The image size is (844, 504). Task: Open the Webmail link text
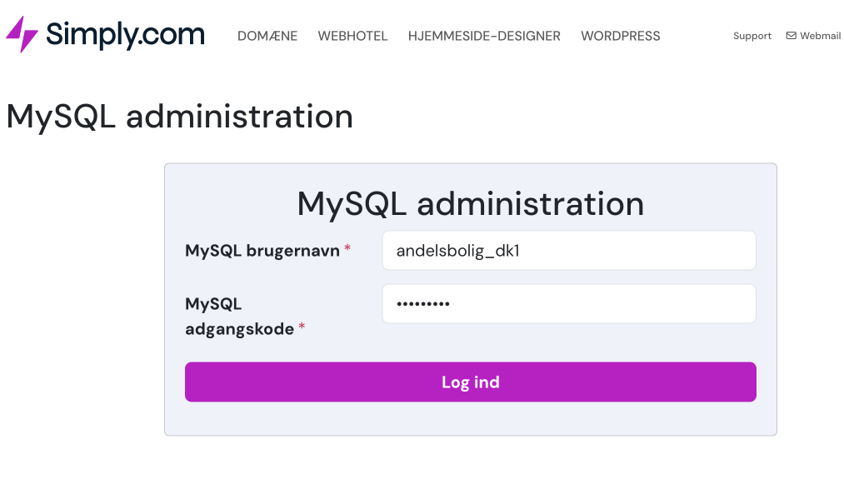coord(821,36)
